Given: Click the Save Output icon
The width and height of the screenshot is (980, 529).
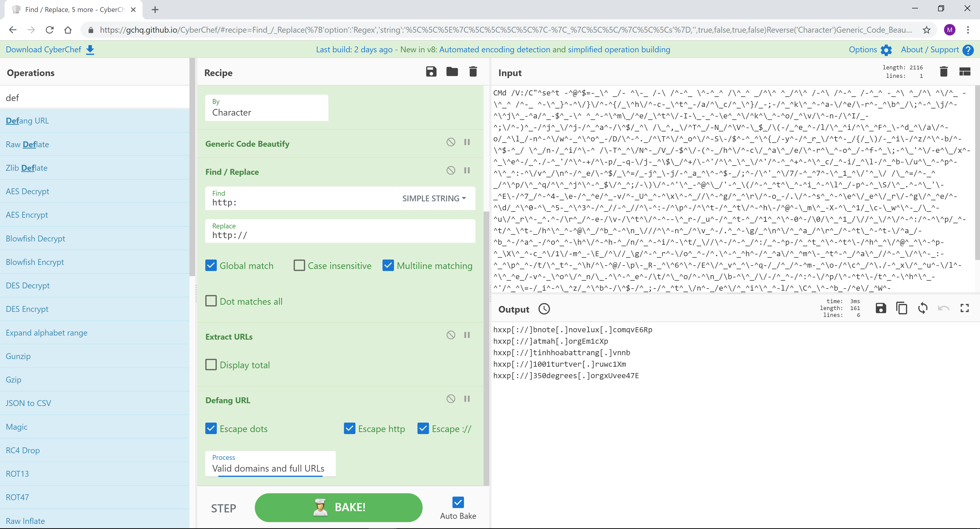Looking at the screenshot, I should (x=881, y=308).
